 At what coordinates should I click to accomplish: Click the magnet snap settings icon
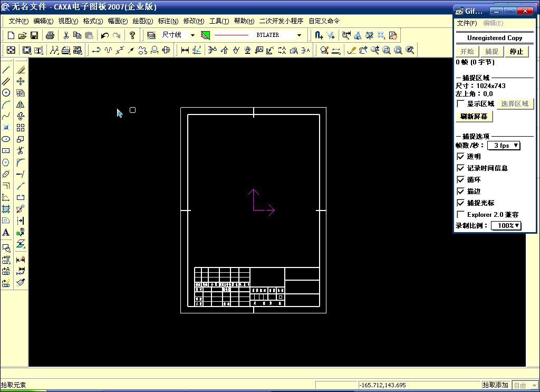[319, 35]
